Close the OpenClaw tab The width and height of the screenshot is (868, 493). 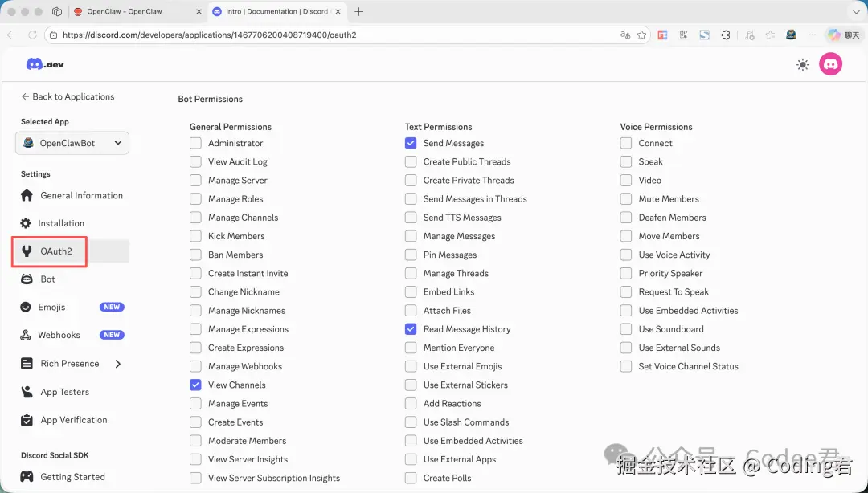[x=199, y=11]
